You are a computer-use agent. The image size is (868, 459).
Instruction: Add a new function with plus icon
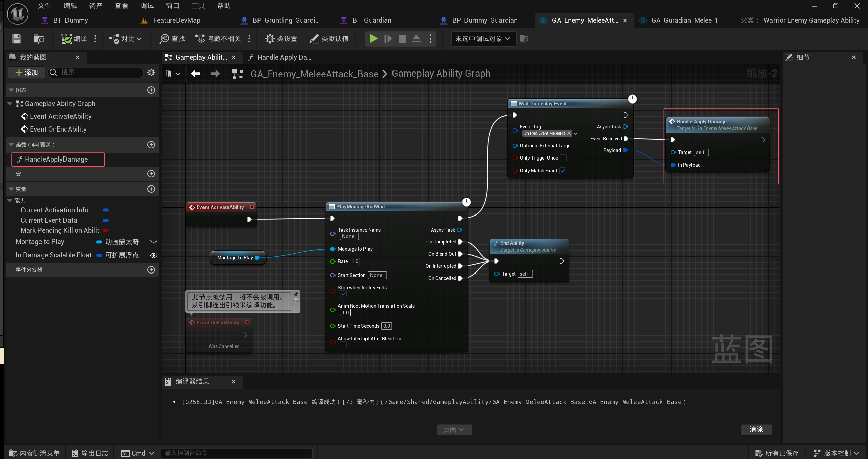click(x=151, y=145)
